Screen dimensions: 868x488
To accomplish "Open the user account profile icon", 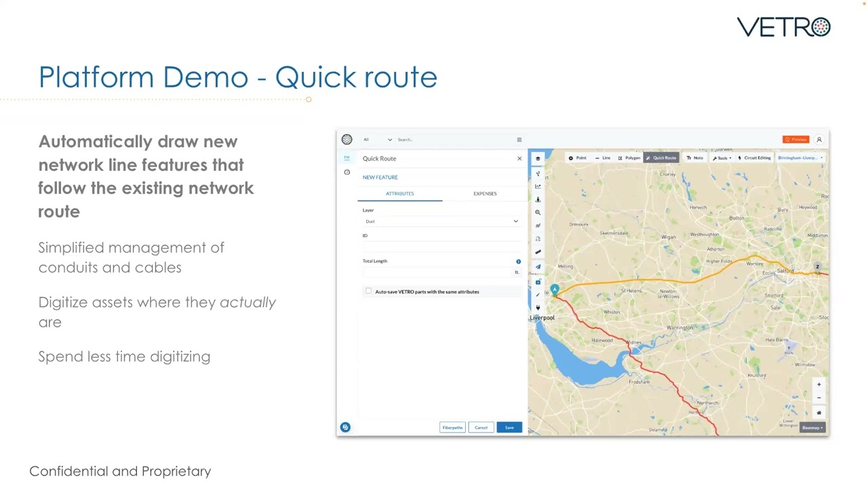I will click(x=818, y=140).
